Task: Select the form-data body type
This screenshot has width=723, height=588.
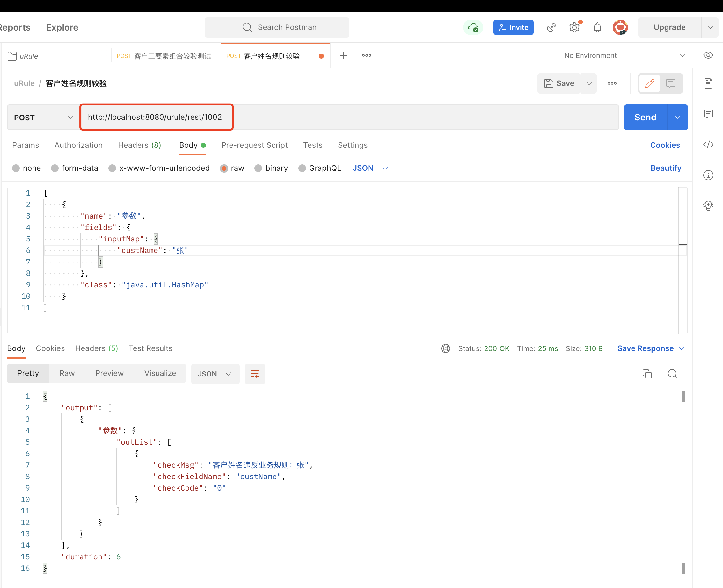Action: pyautogui.click(x=55, y=168)
